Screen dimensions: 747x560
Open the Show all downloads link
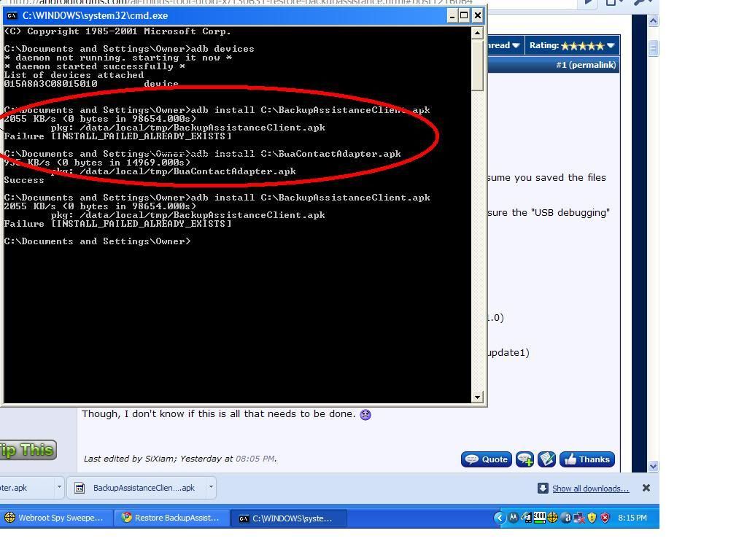click(x=590, y=489)
